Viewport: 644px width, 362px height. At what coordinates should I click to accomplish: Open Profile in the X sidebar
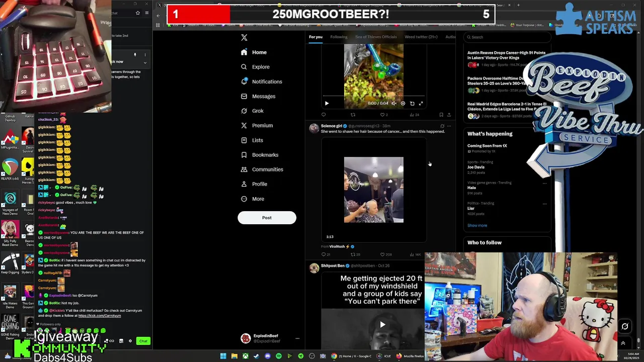click(254, 184)
